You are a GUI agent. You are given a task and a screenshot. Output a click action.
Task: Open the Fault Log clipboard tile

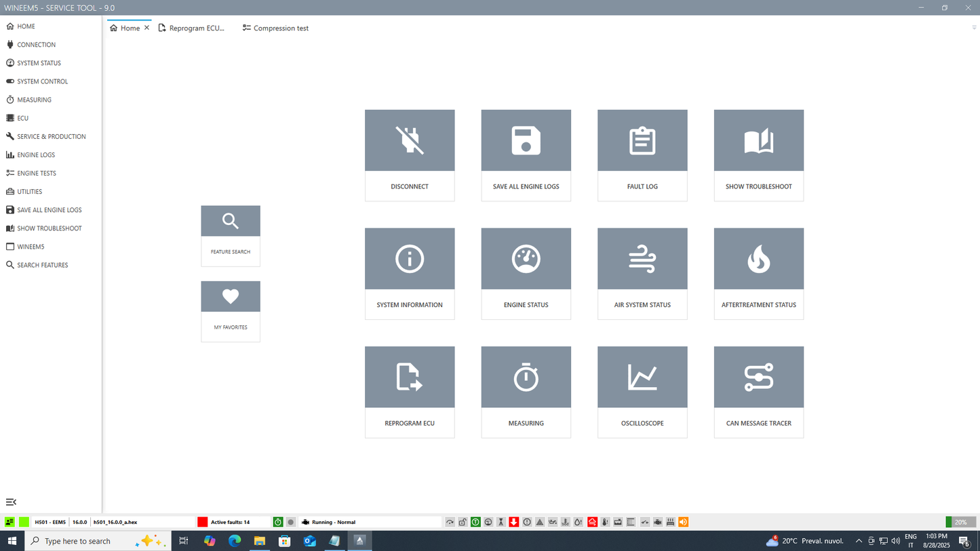coord(642,141)
